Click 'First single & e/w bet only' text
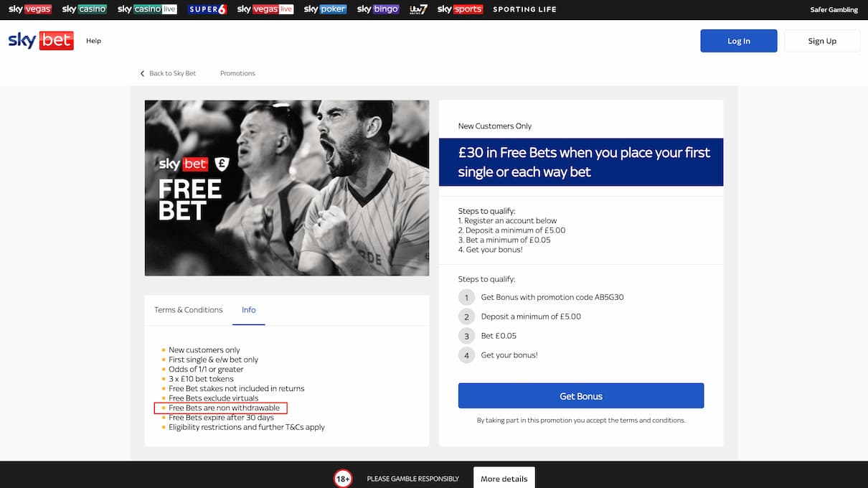This screenshot has height=488, width=868. (213, 360)
